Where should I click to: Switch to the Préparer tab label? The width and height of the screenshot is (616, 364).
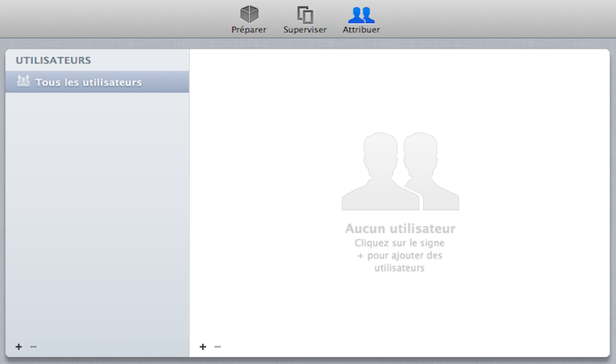pyautogui.click(x=249, y=30)
